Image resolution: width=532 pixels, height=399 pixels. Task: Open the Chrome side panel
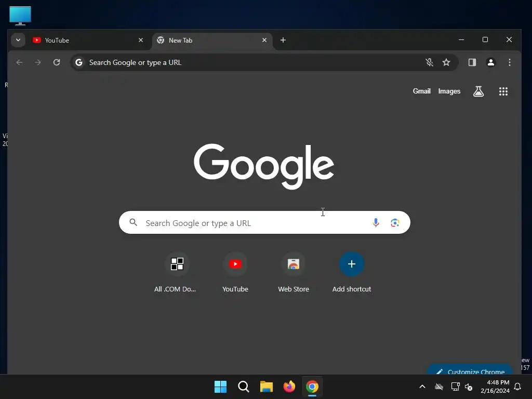[472, 62]
